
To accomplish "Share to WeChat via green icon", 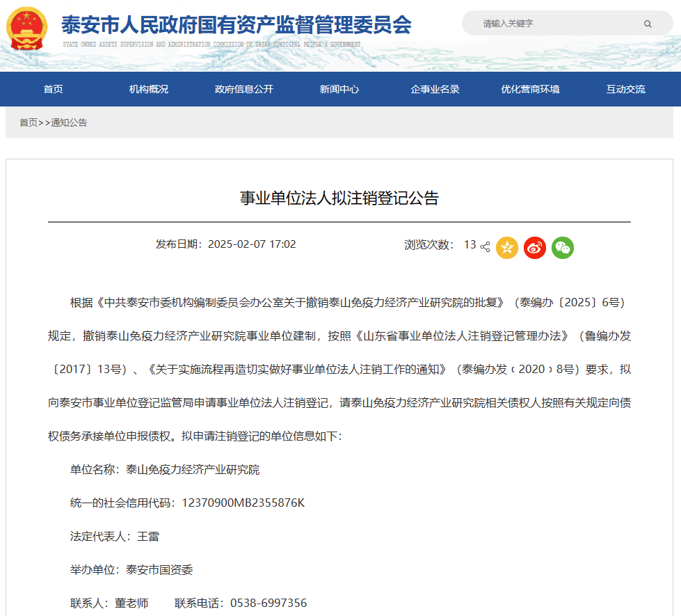I will [x=563, y=248].
